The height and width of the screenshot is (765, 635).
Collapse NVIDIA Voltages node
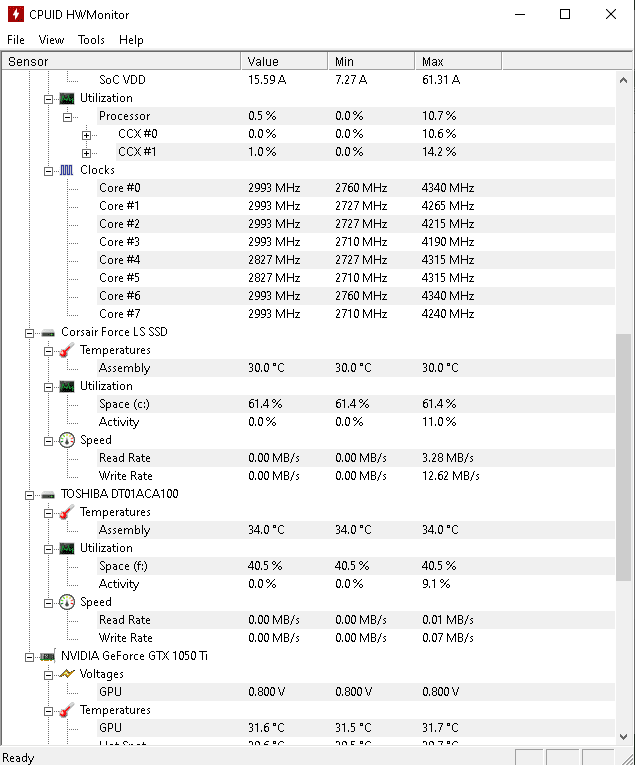click(48, 675)
